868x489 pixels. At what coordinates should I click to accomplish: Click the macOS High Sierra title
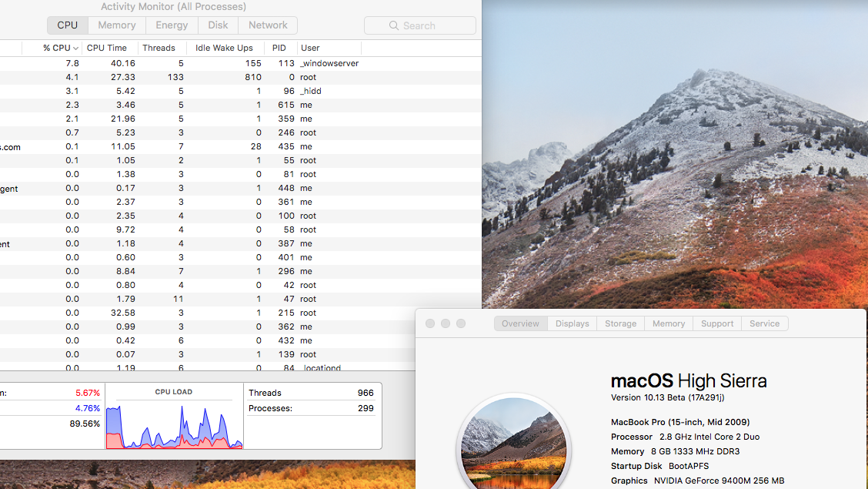pyautogui.click(x=689, y=381)
